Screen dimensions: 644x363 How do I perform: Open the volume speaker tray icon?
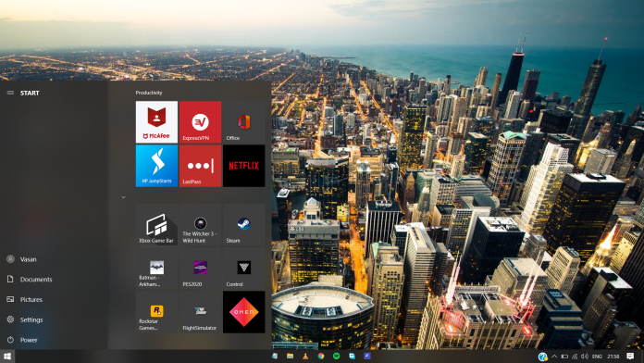pyautogui.click(x=585, y=357)
